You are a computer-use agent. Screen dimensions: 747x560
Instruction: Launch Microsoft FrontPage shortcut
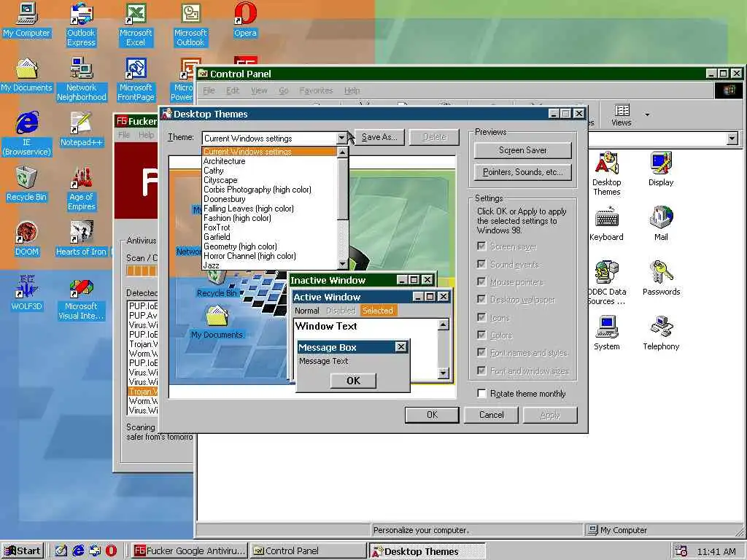tap(136, 79)
